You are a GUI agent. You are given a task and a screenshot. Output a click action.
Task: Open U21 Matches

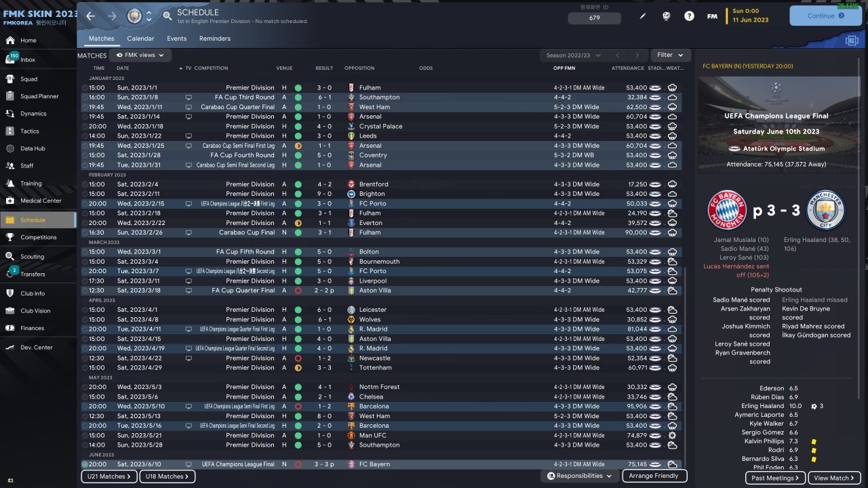coord(109,476)
